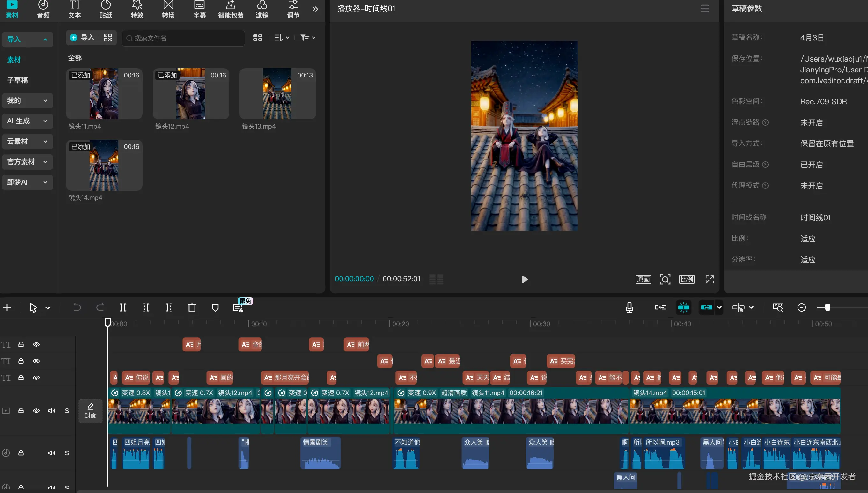868x493 pixels.
Task: Expand the 官方素材 dropdown
Action: (27, 161)
